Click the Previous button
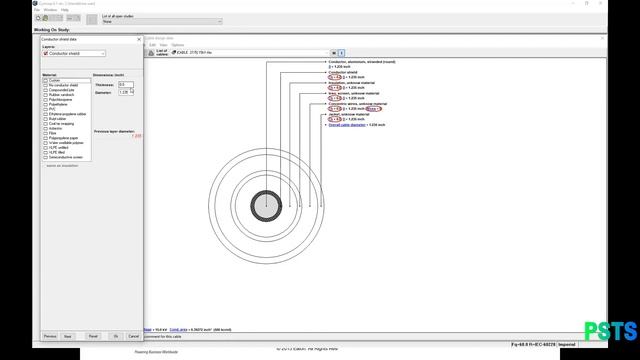 pyautogui.click(x=50, y=336)
